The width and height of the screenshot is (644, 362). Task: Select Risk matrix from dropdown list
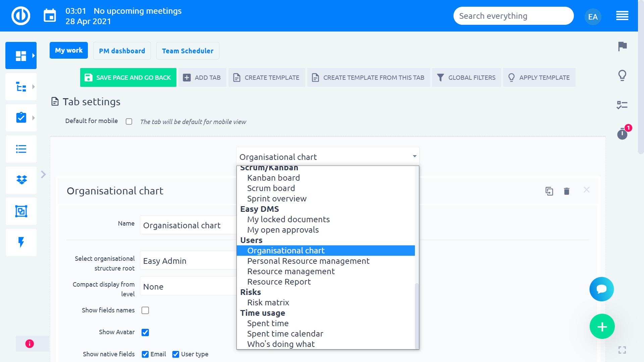point(268,303)
